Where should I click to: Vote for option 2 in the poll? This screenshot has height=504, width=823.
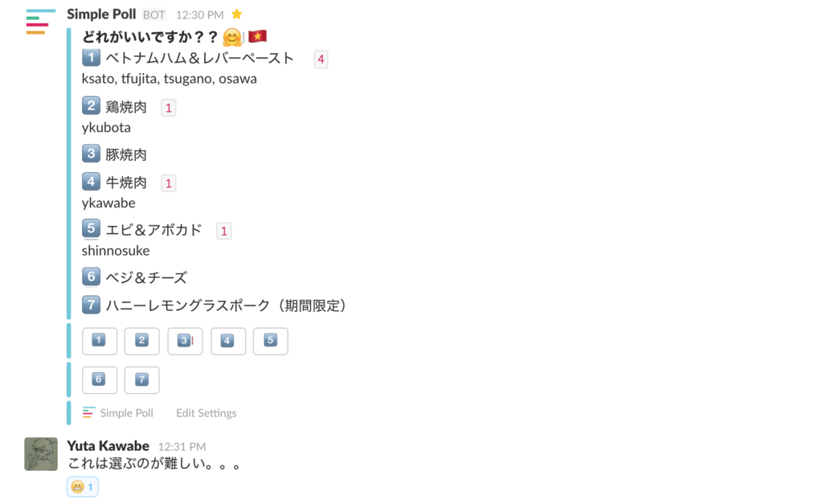pos(141,342)
